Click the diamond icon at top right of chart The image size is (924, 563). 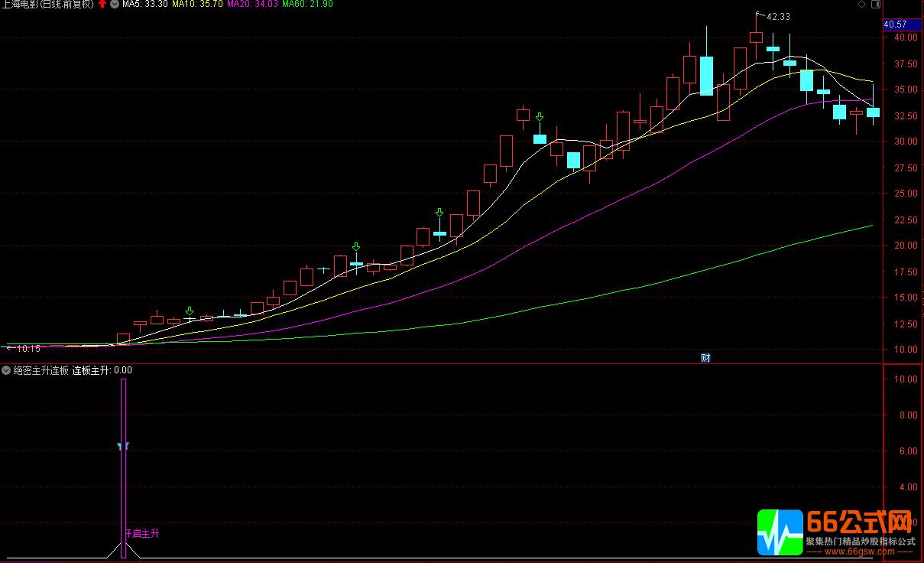tap(862, 5)
